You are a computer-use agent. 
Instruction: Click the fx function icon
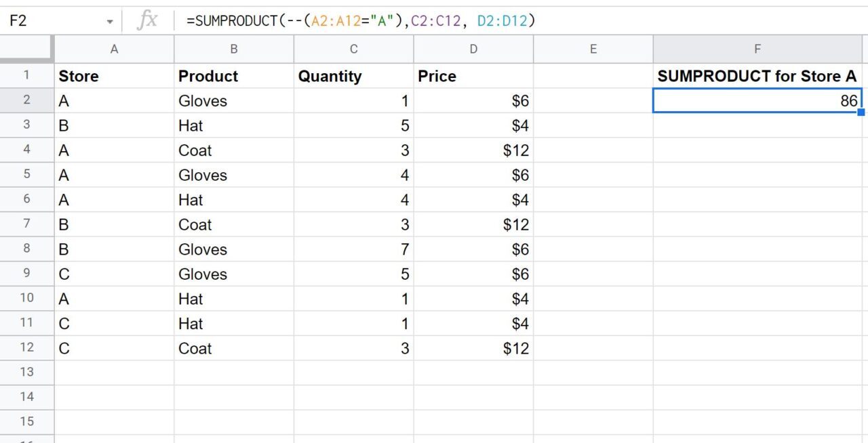click(149, 20)
